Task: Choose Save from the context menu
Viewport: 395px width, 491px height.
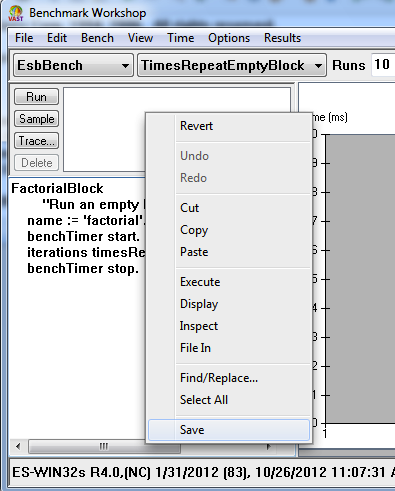Action: click(x=229, y=430)
